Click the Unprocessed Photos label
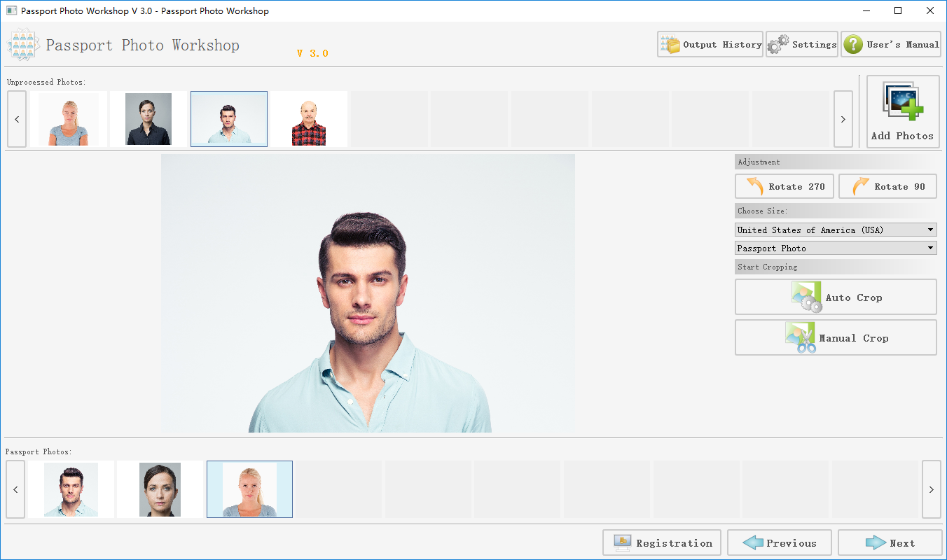This screenshot has height=560, width=947. coord(46,82)
